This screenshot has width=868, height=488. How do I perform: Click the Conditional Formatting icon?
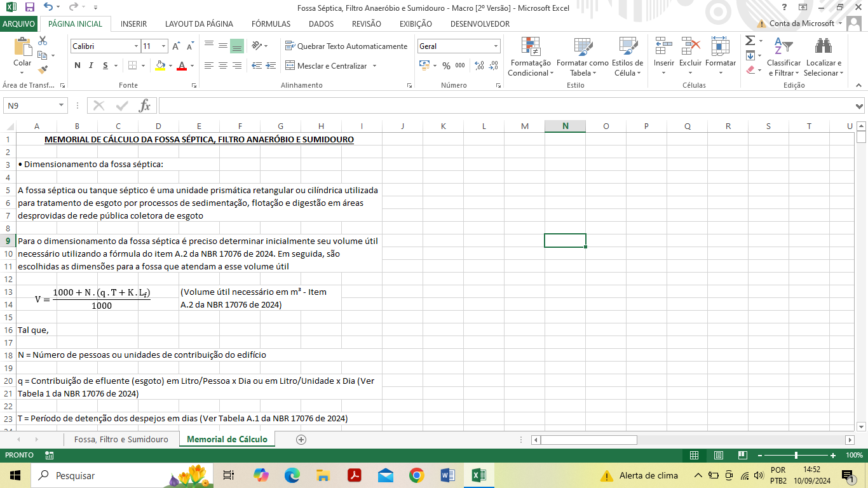pyautogui.click(x=530, y=46)
